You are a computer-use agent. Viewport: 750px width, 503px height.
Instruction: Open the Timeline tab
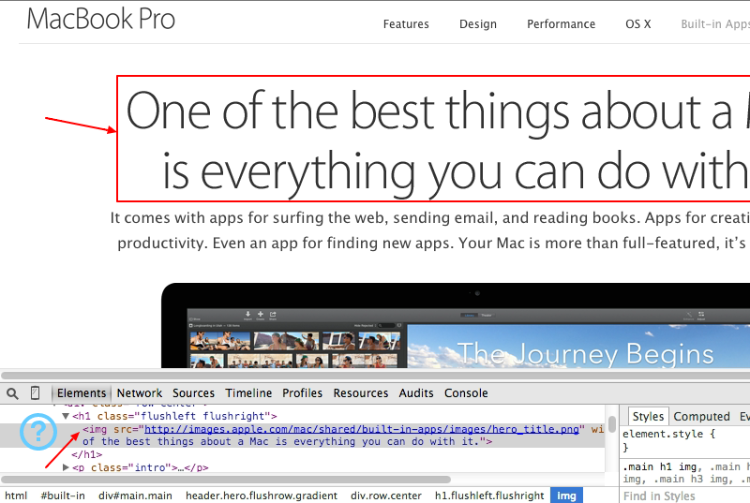click(248, 393)
